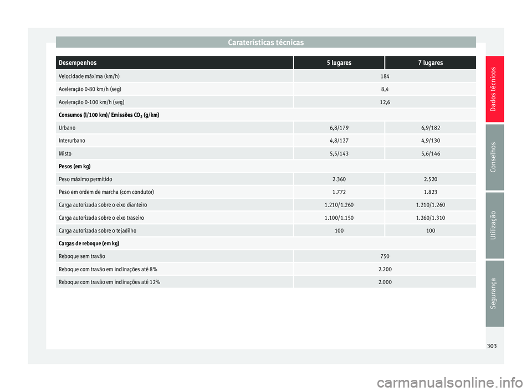Image resolution: width=532 pixels, height=392 pixels.
Task: Click the Carga autorizada sobre o tejadilho label
Action: (98, 230)
